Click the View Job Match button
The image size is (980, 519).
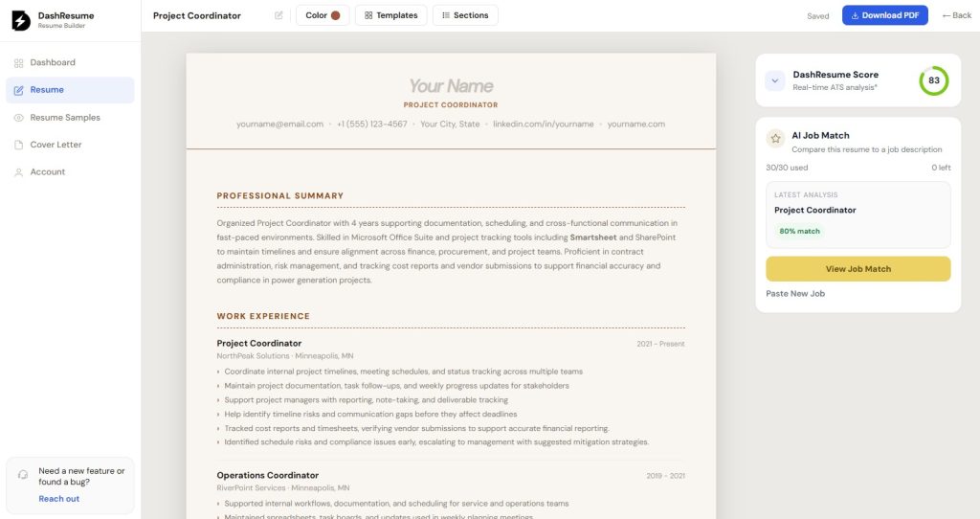point(858,269)
